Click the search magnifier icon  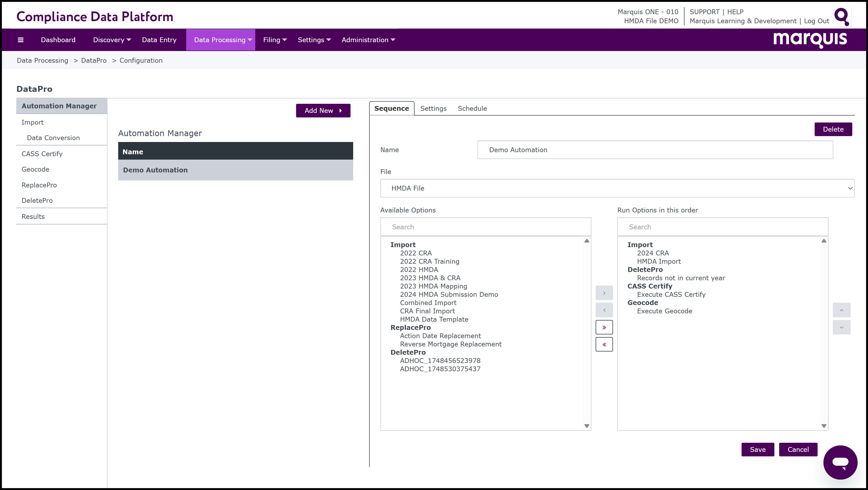pos(841,17)
